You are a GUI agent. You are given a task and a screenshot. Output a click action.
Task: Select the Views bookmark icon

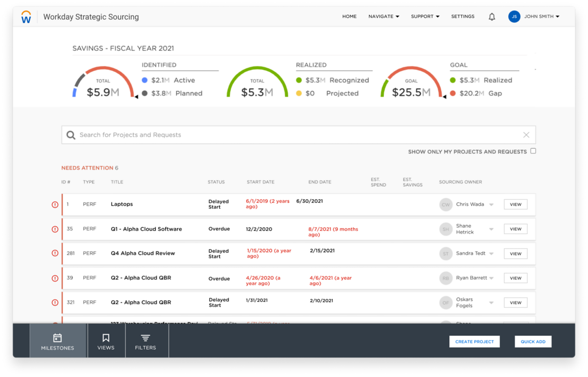coord(106,341)
